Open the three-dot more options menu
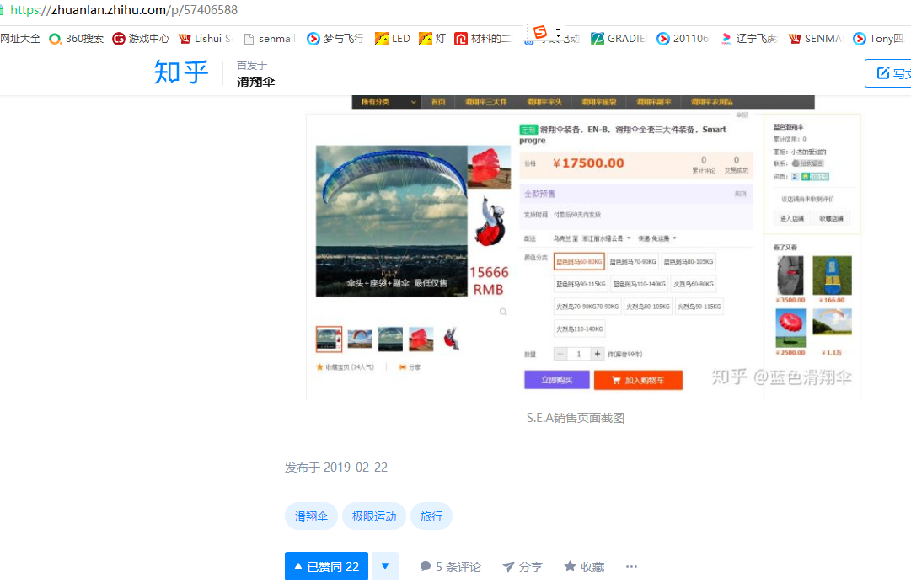 pyautogui.click(x=631, y=566)
